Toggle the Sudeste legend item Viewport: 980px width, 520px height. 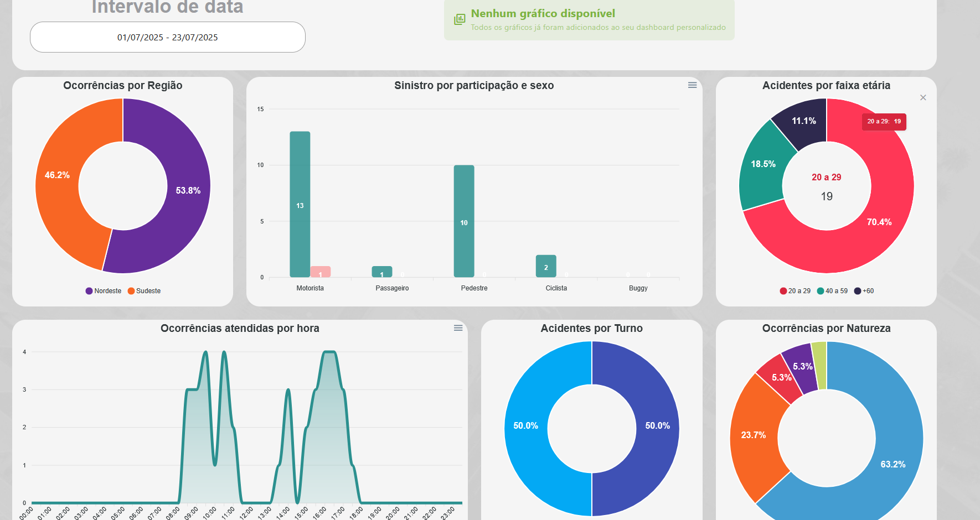(x=144, y=291)
